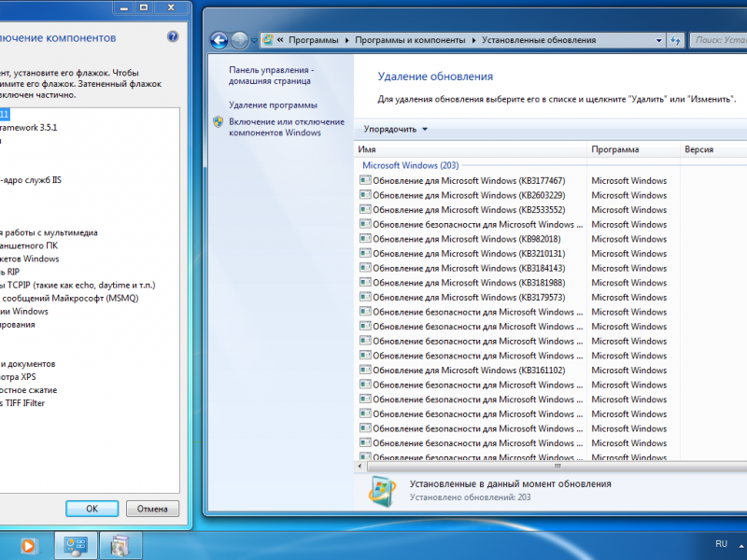Open the Удаление программы link
The image size is (747, 560).
coord(273,105)
